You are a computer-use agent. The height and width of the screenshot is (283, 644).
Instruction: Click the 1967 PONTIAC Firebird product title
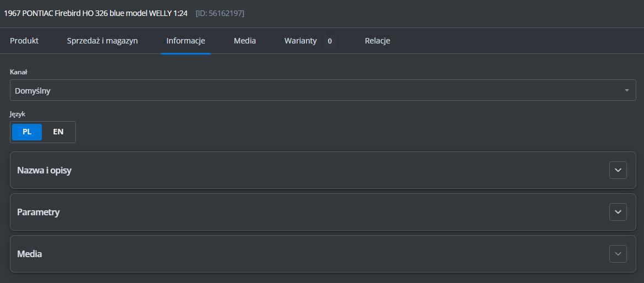pyautogui.click(x=96, y=13)
